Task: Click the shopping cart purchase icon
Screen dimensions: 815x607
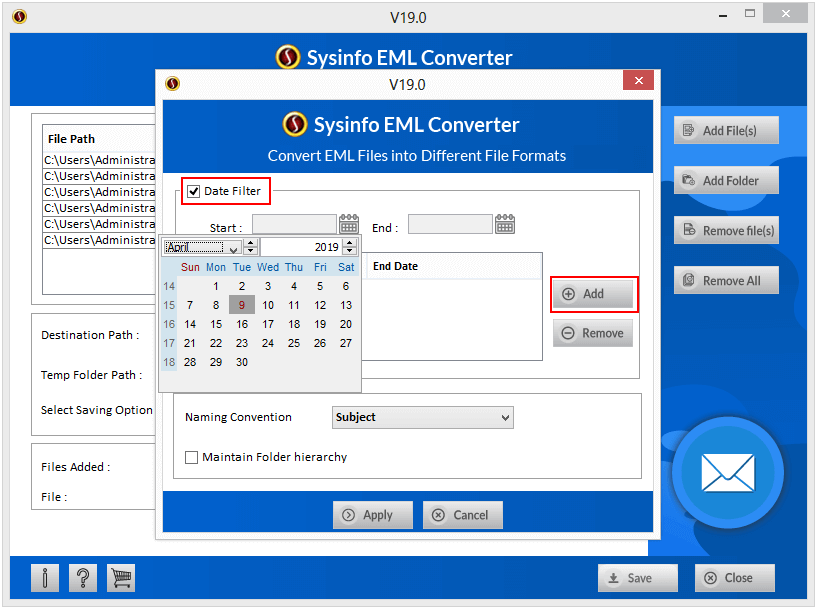Action: pyautogui.click(x=121, y=578)
